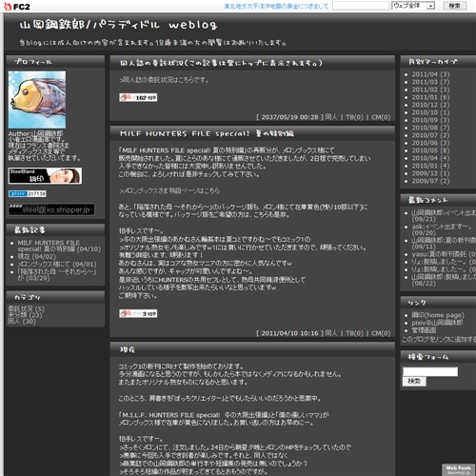This screenshot has height=476, width=476.
Task: Click the 182 clap counter badge
Action: point(138,97)
